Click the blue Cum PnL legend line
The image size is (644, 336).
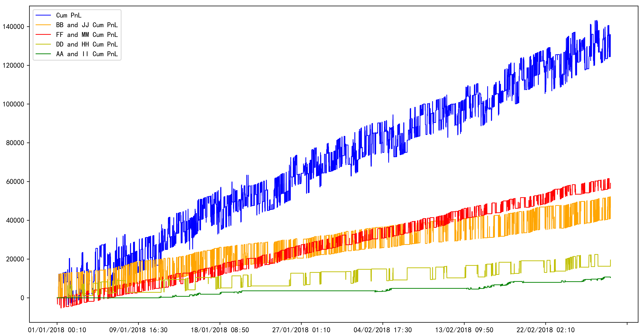coord(43,16)
